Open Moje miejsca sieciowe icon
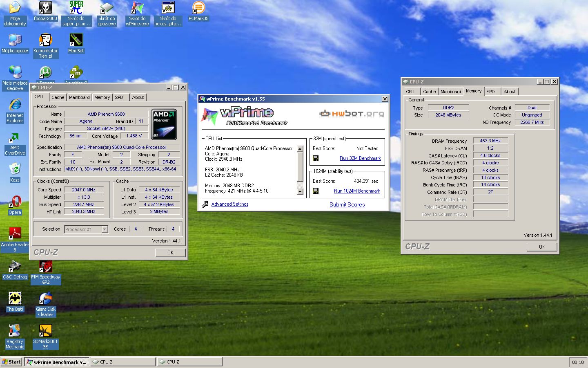 click(15, 78)
